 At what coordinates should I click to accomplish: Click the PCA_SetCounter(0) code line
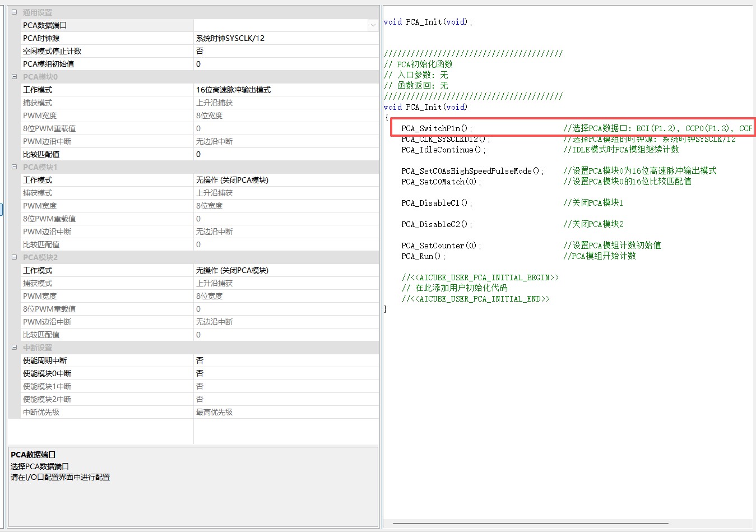coord(441,246)
